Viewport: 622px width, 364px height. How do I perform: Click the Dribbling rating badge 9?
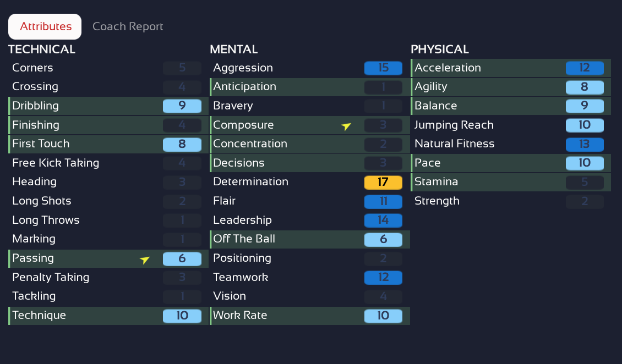click(x=182, y=106)
